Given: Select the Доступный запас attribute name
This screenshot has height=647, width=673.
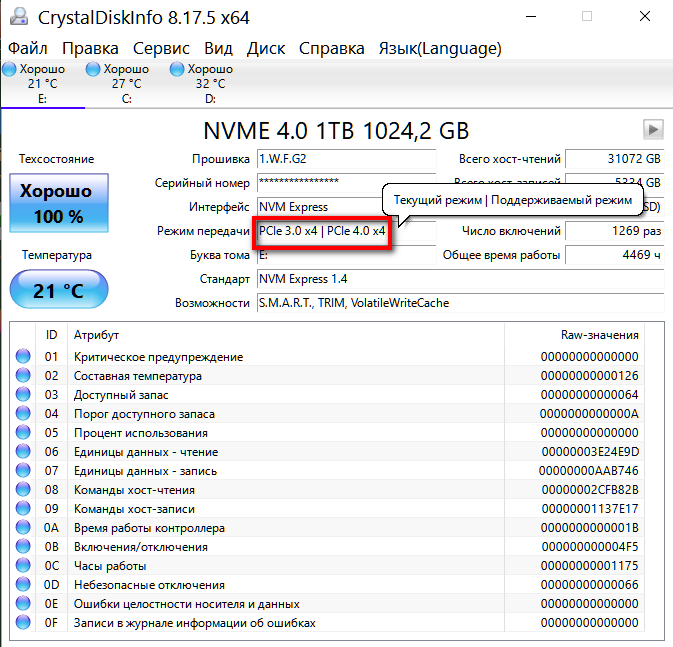Looking at the screenshot, I should coord(121,395).
